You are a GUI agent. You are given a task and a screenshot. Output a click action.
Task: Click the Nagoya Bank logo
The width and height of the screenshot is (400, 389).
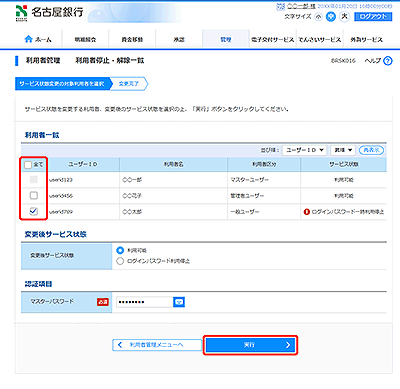click(x=50, y=13)
